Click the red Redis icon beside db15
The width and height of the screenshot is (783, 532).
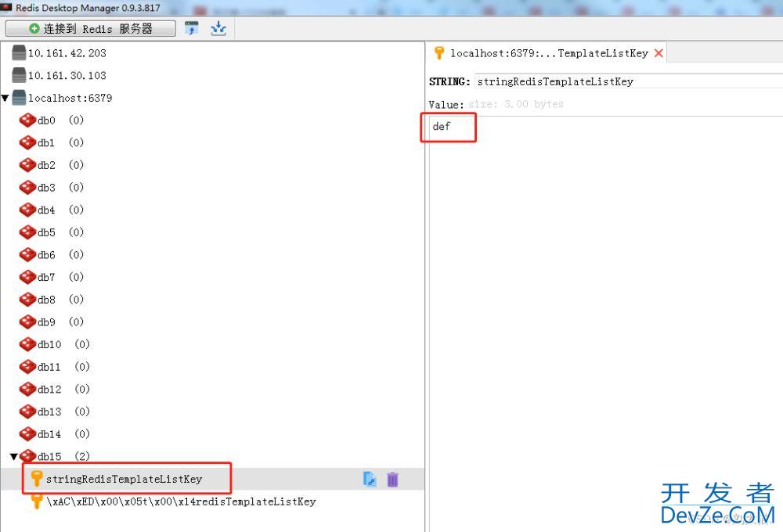pyautogui.click(x=27, y=455)
